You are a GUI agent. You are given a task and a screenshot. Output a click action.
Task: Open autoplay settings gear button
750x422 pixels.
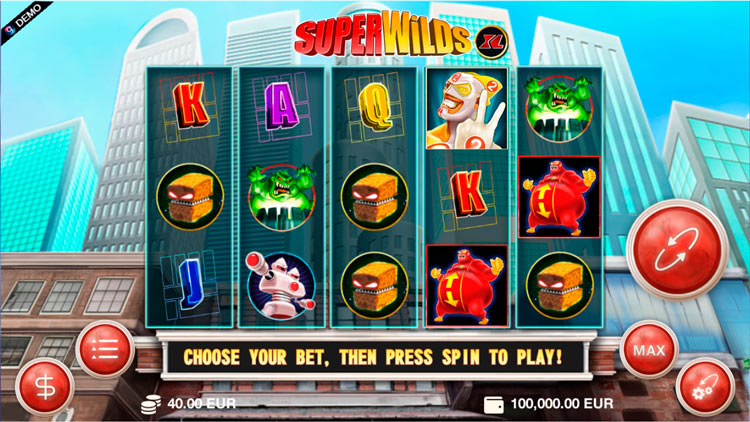point(706,387)
